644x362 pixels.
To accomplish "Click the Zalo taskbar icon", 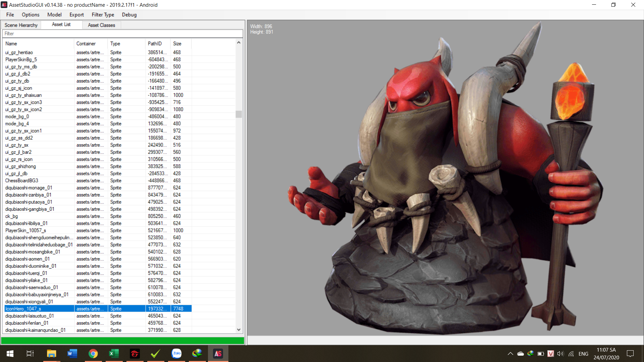I will click(x=176, y=354).
